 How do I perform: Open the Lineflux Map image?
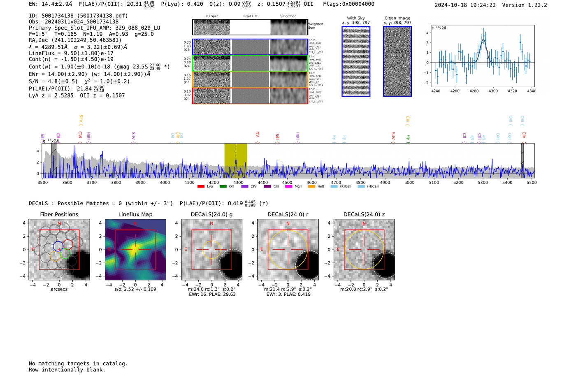[x=135, y=250]
